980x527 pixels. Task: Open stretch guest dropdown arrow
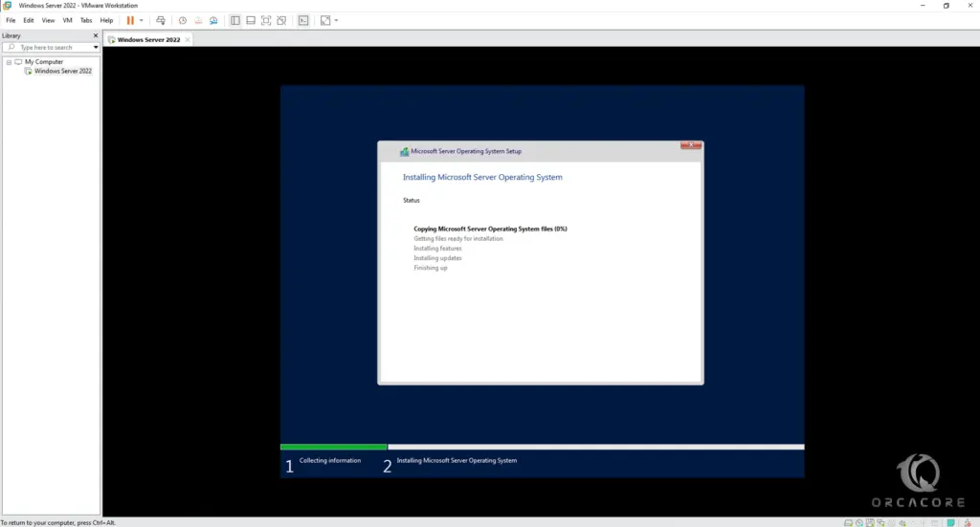tap(336, 21)
